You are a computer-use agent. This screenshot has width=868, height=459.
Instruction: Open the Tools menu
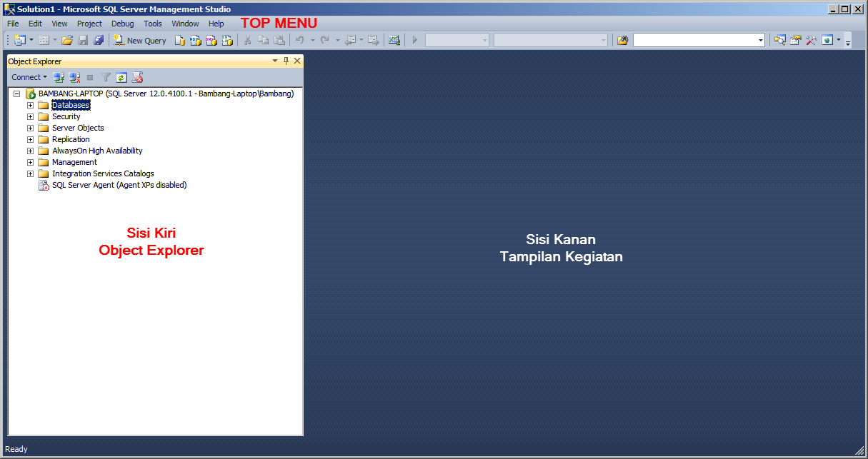(152, 23)
